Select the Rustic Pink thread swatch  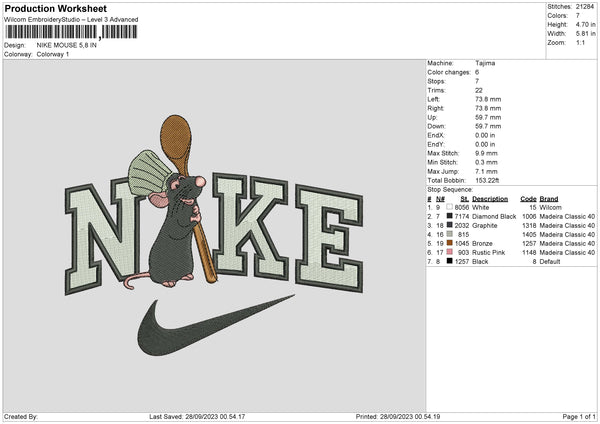449,252
